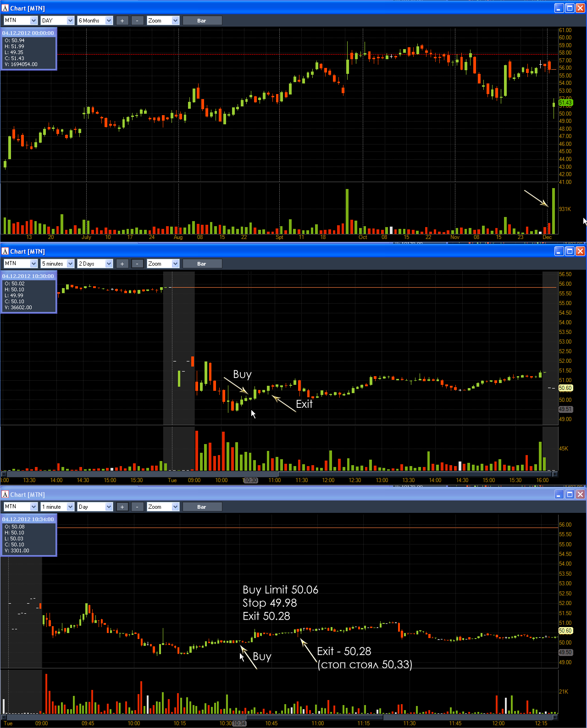Click the 5-minute chart horizontal scrollbar thumb

coord(415,474)
